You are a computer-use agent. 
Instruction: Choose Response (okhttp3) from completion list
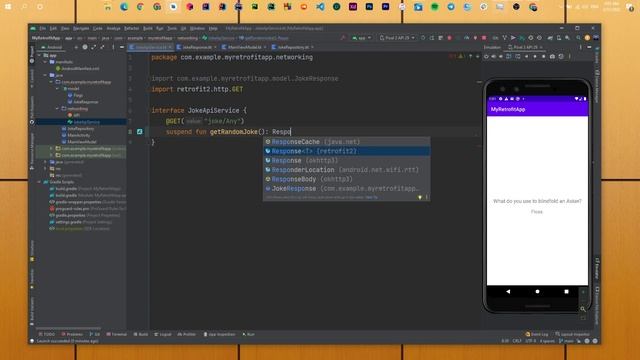(x=346, y=160)
